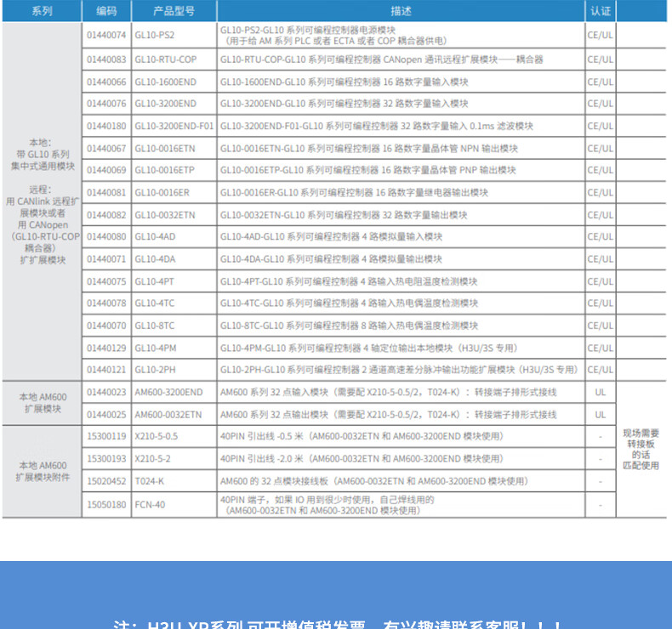672x629 pixels.
Task: Select model cell GL10-0016ETP
Action: pyautogui.click(x=174, y=170)
